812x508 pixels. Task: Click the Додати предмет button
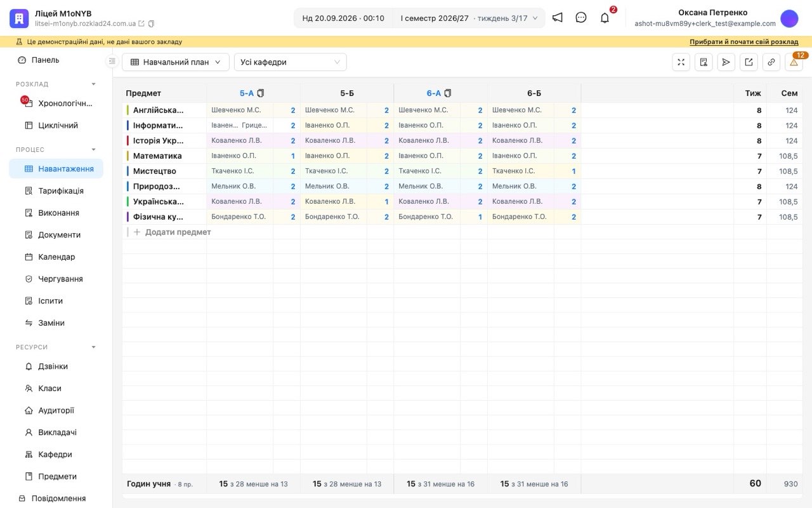tap(172, 232)
